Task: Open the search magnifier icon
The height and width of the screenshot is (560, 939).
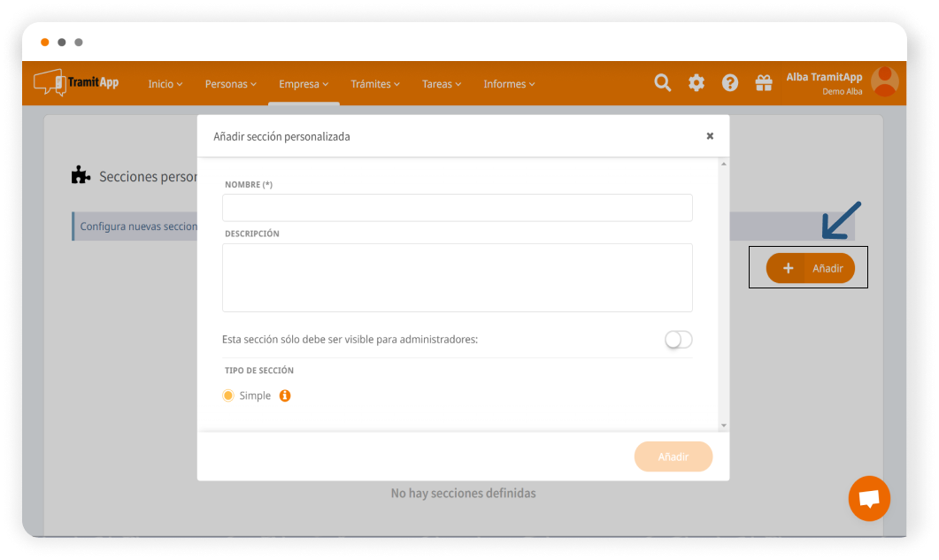Action: pos(662,83)
